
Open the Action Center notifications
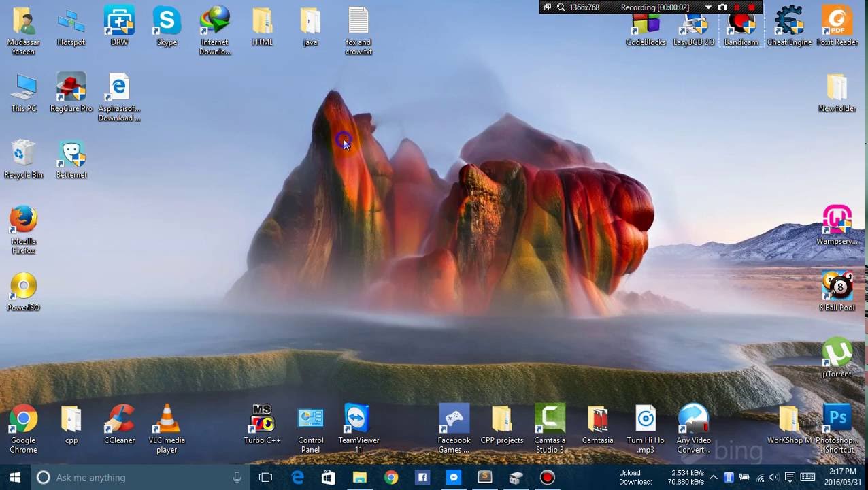[x=790, y=477]
